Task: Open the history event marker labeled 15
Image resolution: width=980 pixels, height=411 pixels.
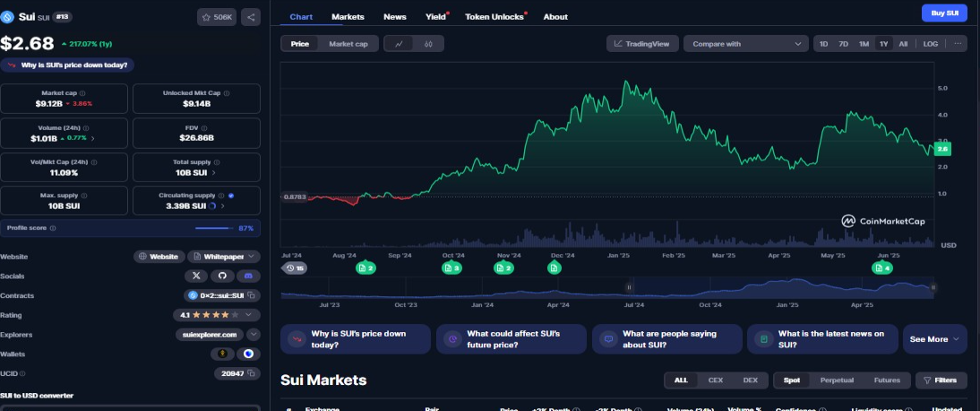Action: [x=295, y=269]
